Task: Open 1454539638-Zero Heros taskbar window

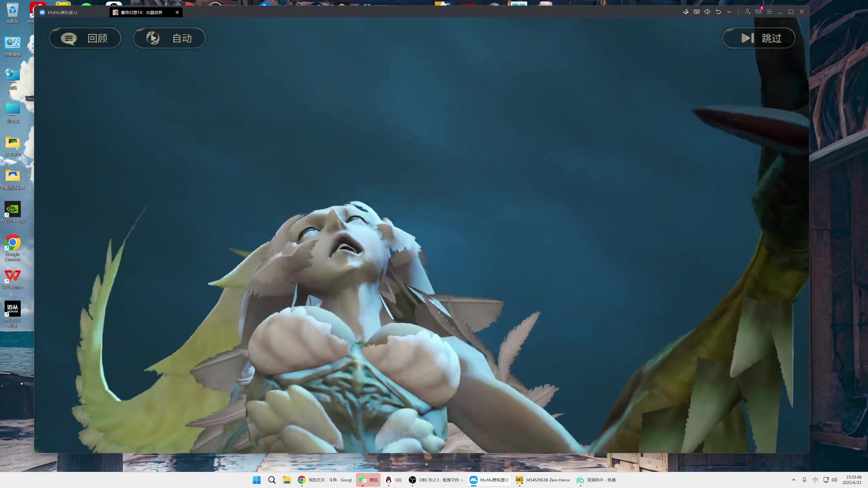Action: (x=542, y=480)
